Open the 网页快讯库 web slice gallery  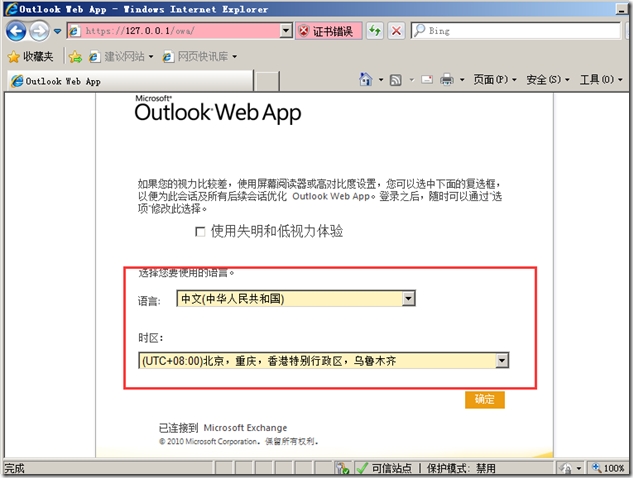click(x=199, y=57)
